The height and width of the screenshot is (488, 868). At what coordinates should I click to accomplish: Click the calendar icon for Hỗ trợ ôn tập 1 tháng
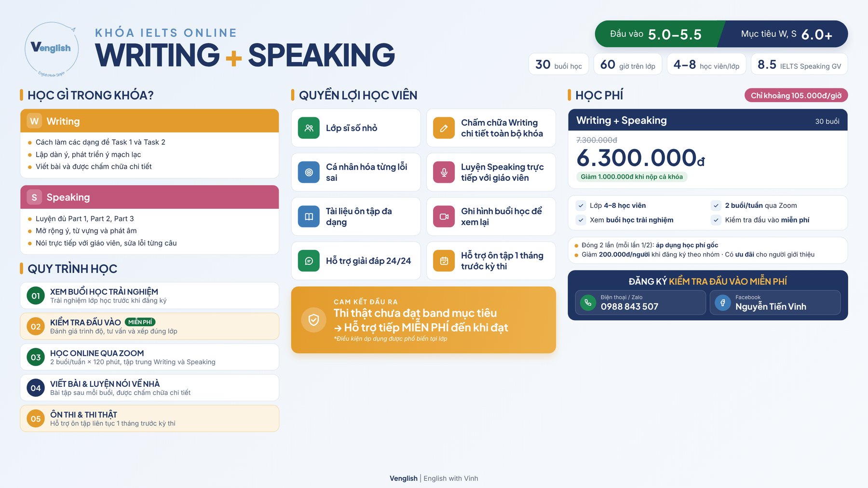(x=444, y=261)
